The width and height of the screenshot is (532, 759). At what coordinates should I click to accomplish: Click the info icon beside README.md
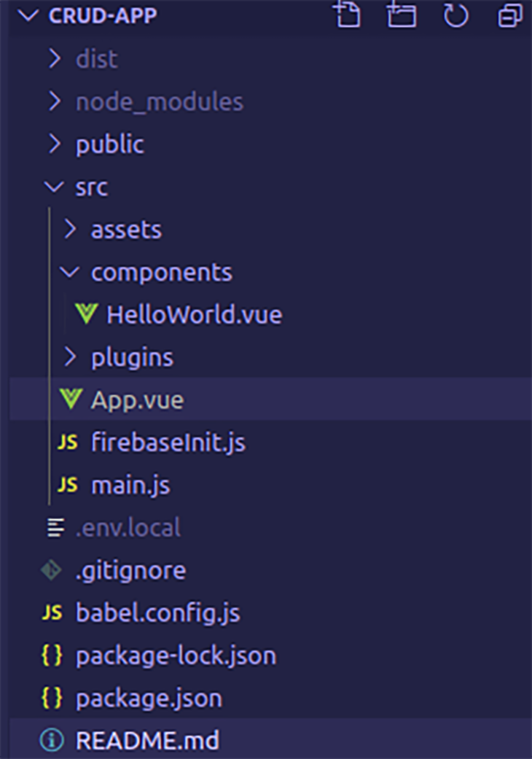coord(50,740)
